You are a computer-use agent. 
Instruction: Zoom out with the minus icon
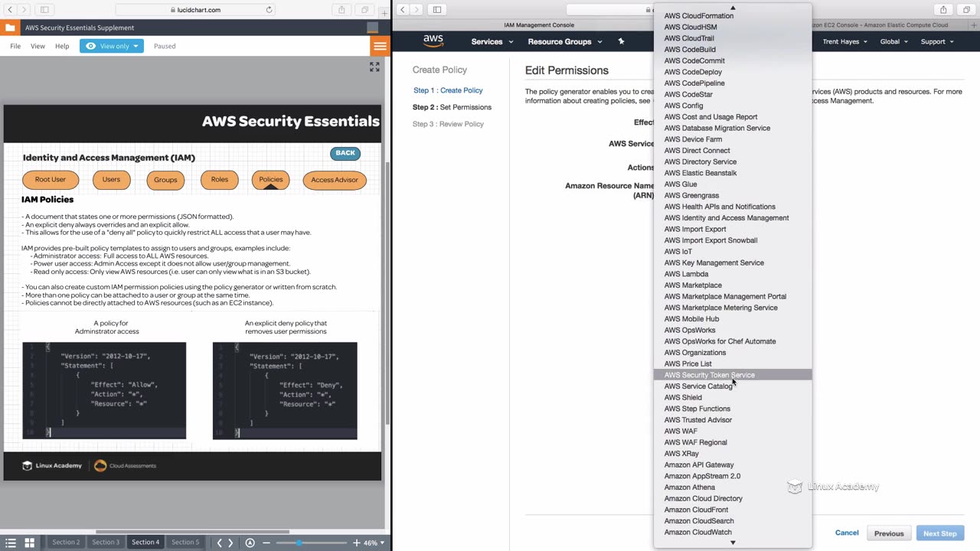click(266, 543)
